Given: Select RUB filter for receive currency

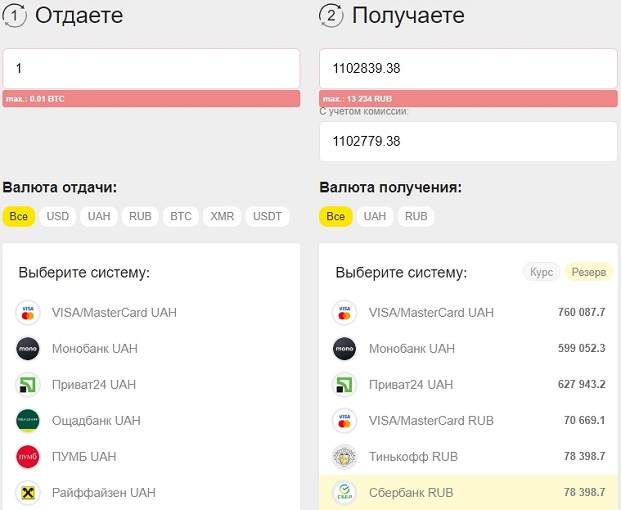Looking at the screenshot, I should (416, 216).
